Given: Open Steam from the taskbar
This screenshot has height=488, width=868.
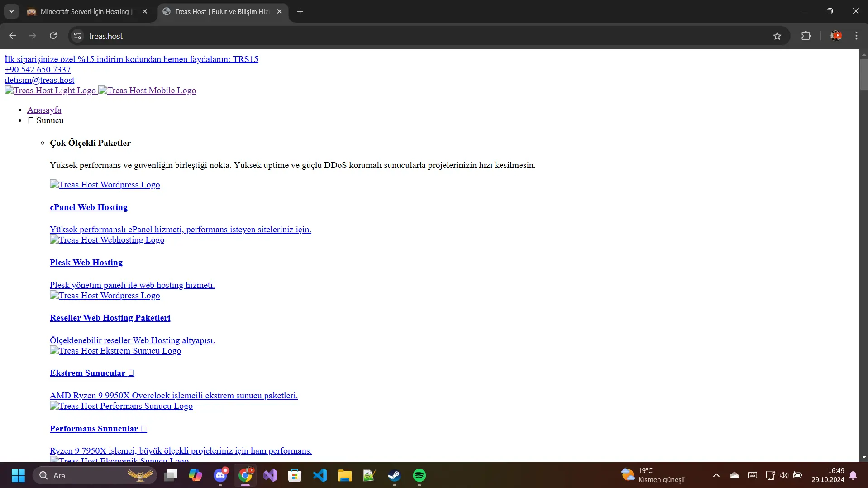Looking at the screenshot, I should pos(395,475).
